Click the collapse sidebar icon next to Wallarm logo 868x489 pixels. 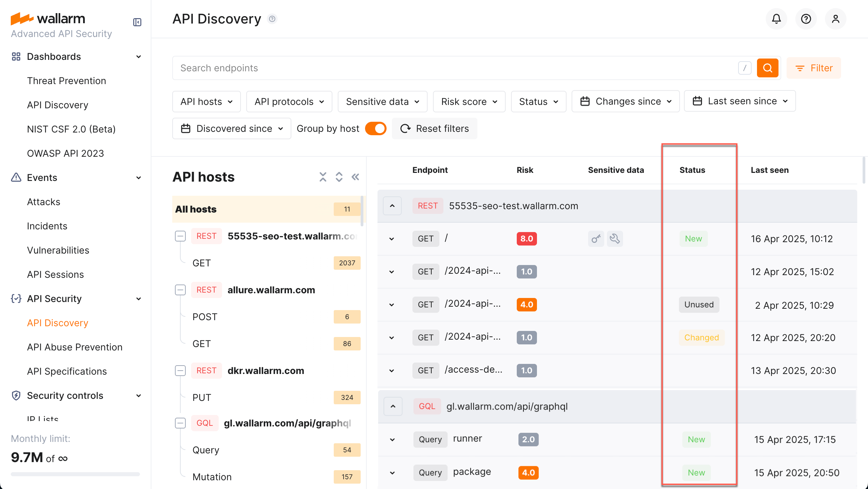coord(137,22)
